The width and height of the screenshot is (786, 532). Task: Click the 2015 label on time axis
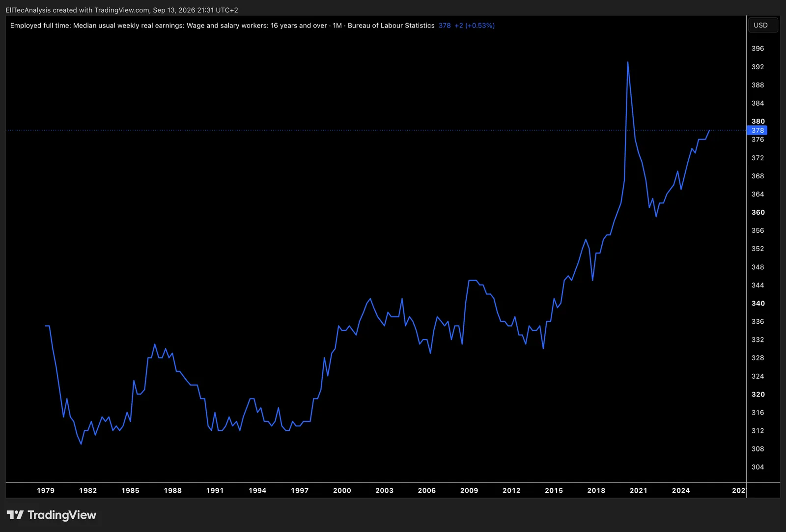click(x=554, y=490)
